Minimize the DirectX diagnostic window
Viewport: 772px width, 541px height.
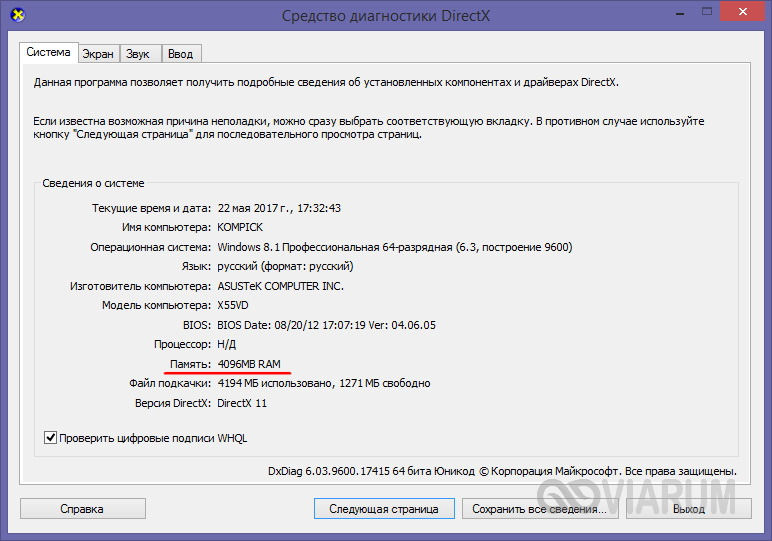pyautogui.click(x=680, y=12)
